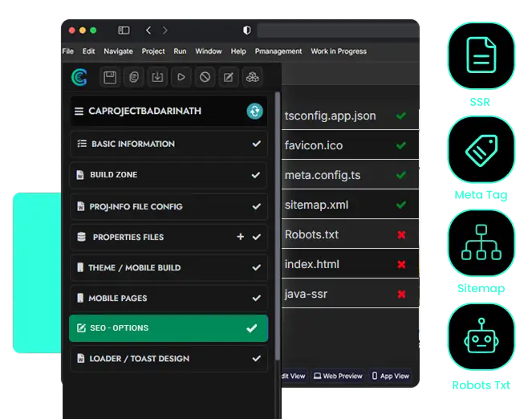Image resolution: width=532 pixels, height=419 pixels.
Task: Toggle the Proj-Info File Config checkmark
Action: pyautogui.click(x=257, y=206)
